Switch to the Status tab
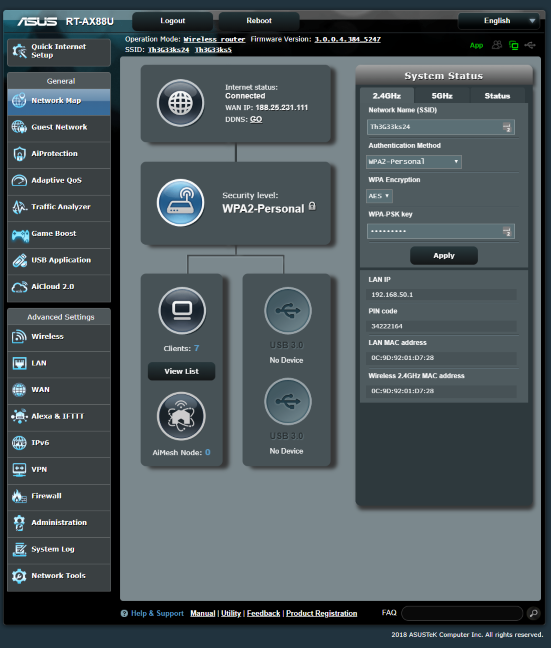The image size is (551, 648). pyautogui.click(x=497, y=96)
